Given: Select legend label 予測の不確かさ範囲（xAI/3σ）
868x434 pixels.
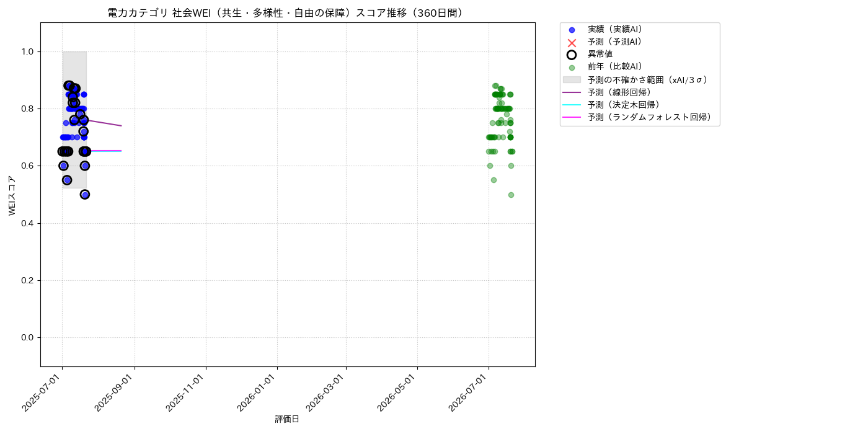Looking at the screenshot, I should pos(648,80).
